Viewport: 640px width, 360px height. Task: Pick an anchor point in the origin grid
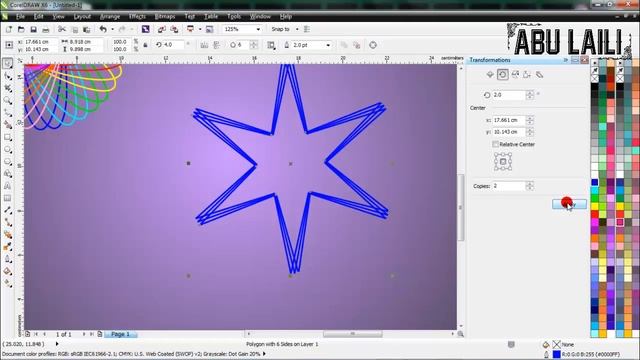coord(503,162)
